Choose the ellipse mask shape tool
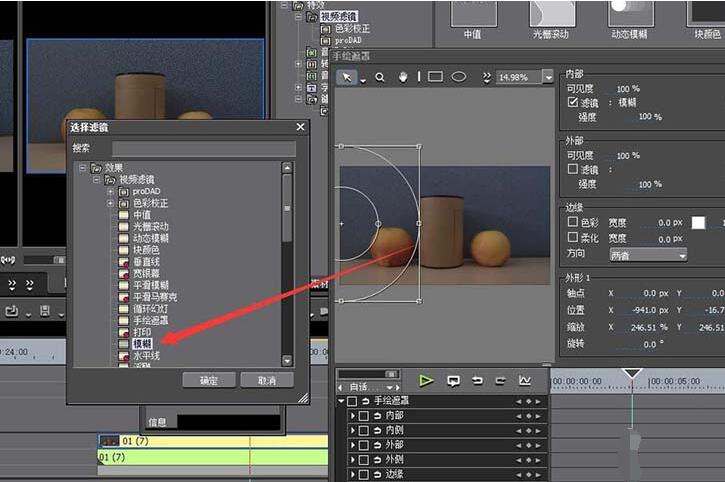This screenshot has height=482, width=725. 459,77
